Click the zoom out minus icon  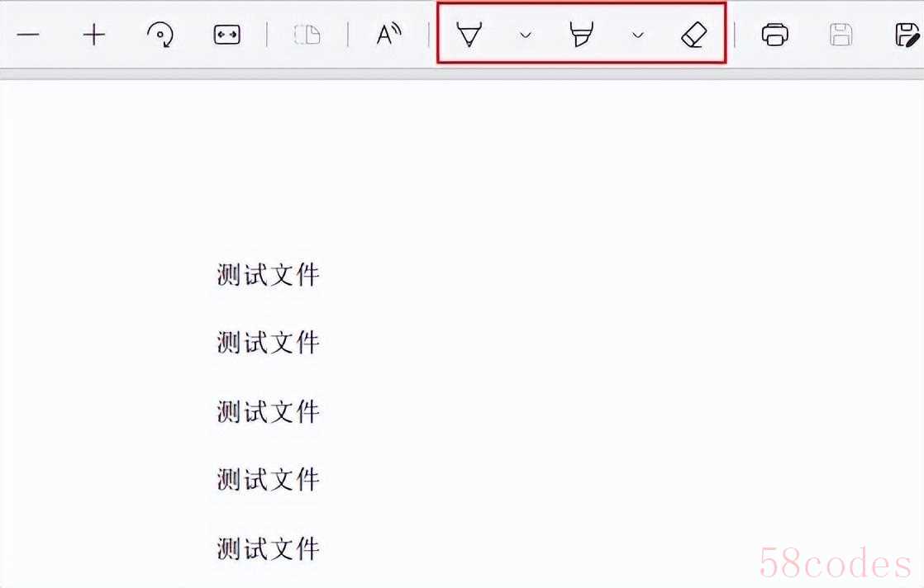pos(28,36)
